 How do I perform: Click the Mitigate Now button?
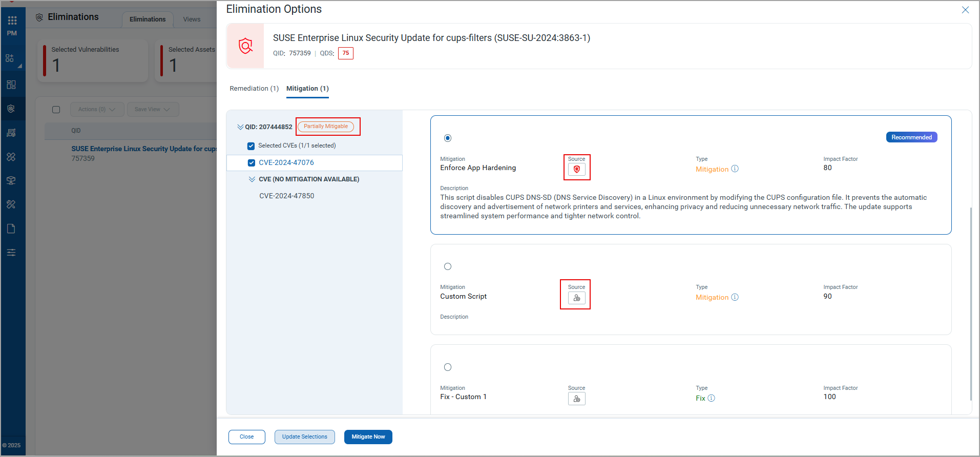pos(368,437)
